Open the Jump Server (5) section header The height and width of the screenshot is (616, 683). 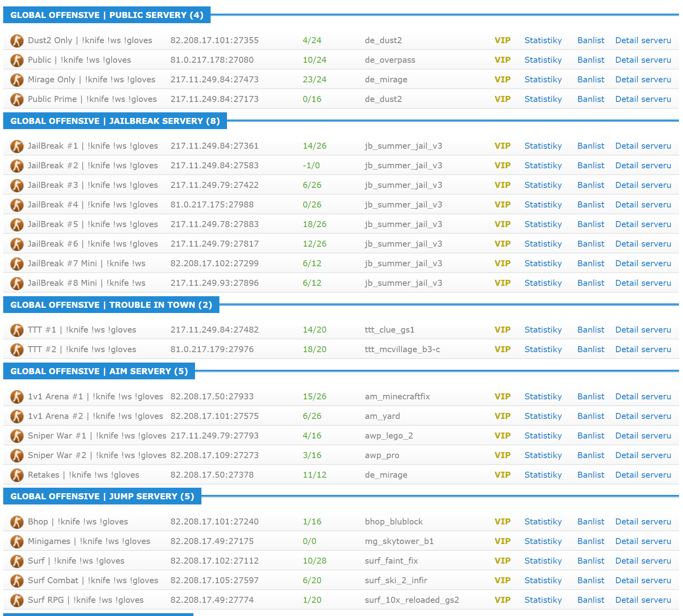pyautogui.click(x=102, y=496)
